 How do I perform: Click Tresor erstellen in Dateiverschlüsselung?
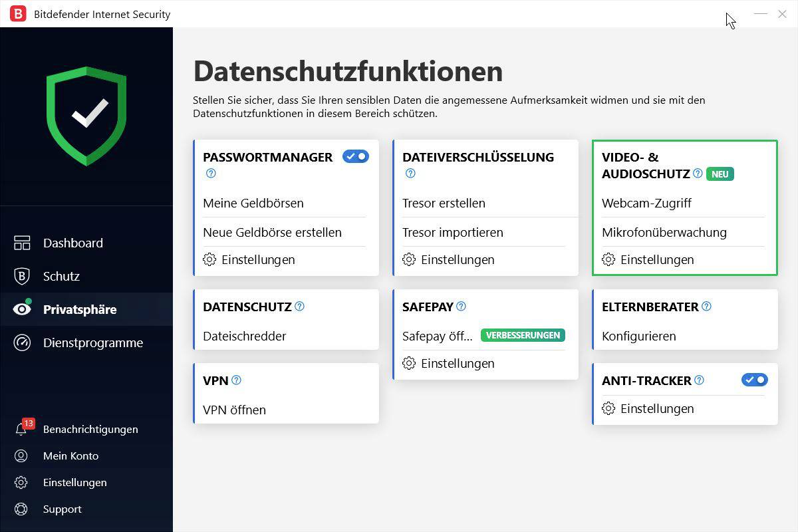444,203
